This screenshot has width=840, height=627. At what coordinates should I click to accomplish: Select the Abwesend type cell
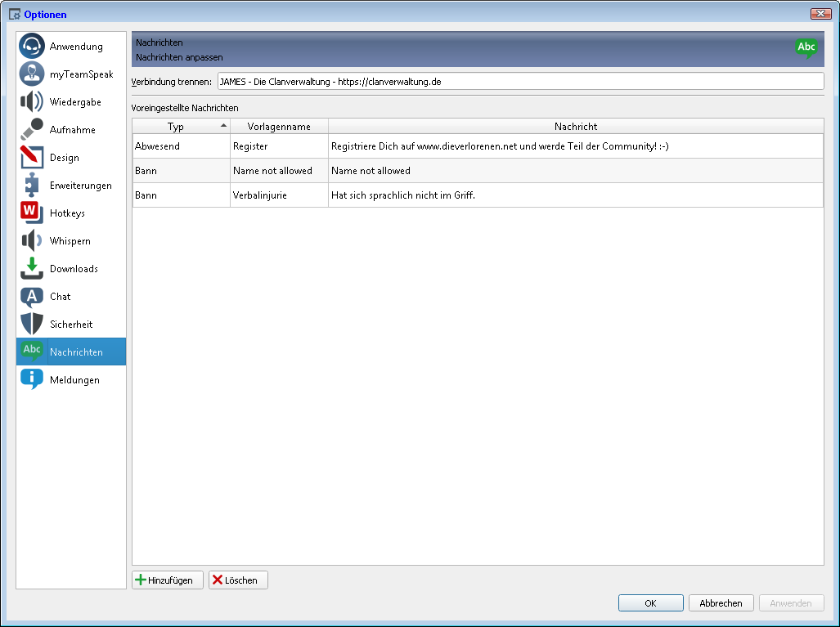181,146
